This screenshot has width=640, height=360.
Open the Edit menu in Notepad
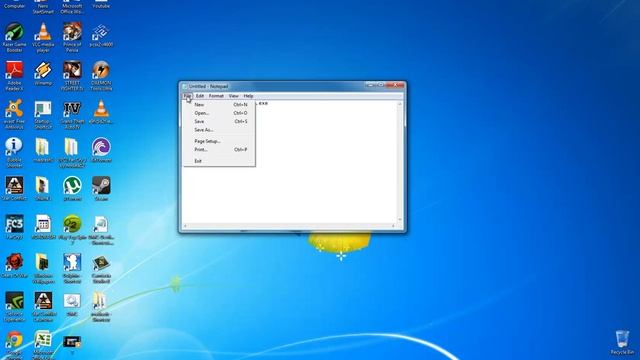tap(200, 96)
